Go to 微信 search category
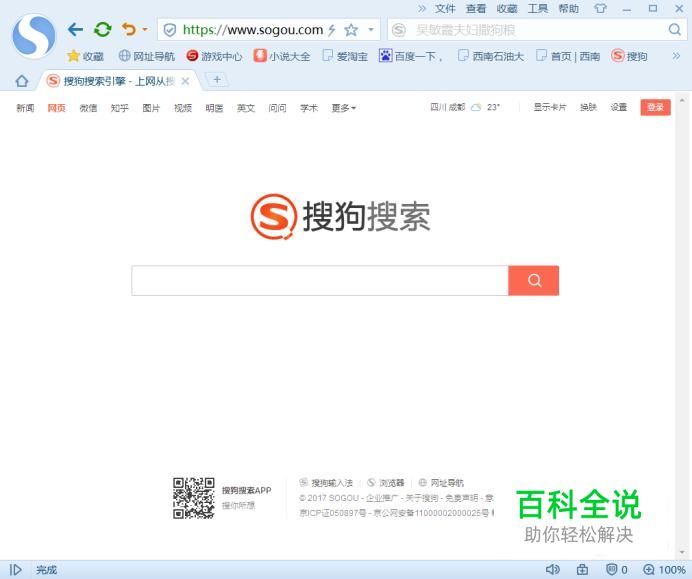 pyautogui.click(x=88, y=108)
